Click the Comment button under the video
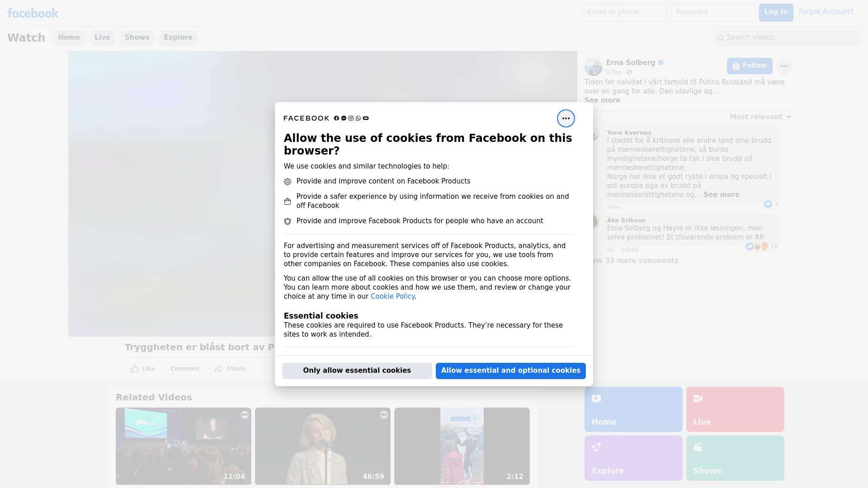The width and height of the screenshot is (868, 488). [185, 369]
